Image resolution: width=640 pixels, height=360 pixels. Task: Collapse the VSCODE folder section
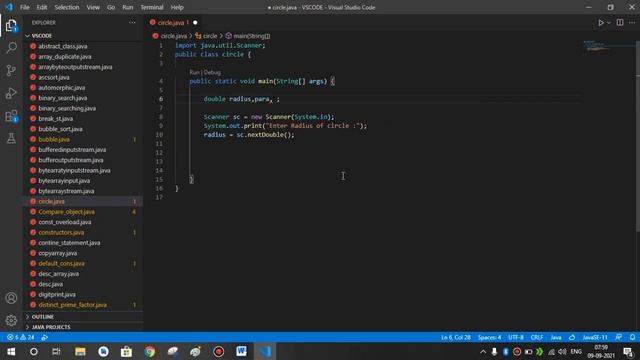coord(82,36)
